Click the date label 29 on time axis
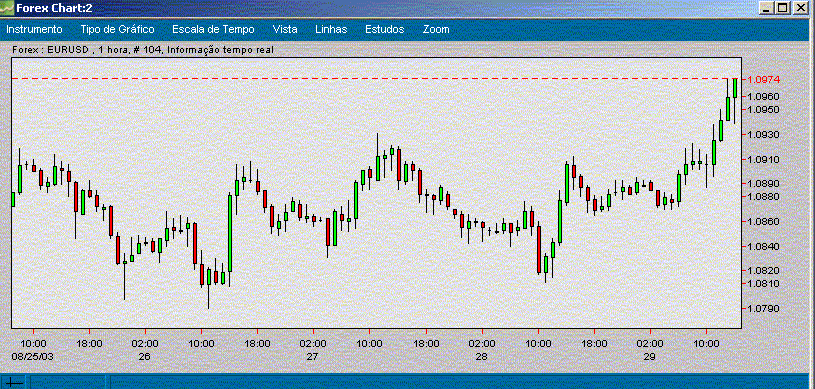Screen dimensions: 815x389 [x=649, y=357]
